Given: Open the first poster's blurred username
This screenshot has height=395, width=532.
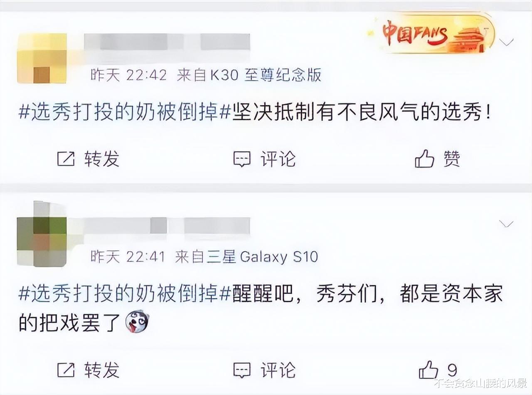Looking at the screenshot, I should (167, 43).
